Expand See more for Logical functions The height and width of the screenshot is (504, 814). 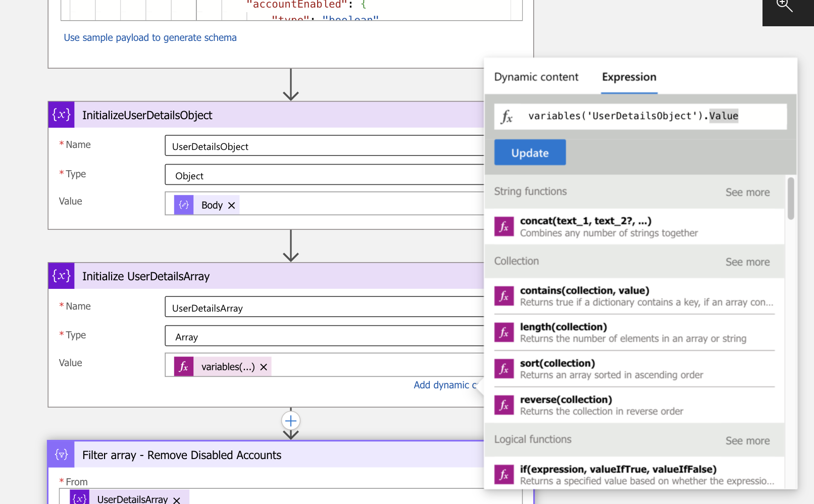747,441
